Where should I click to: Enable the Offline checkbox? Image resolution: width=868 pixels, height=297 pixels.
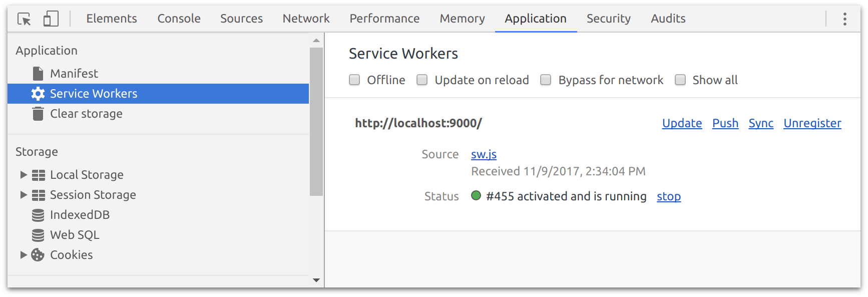pos(354,80)
